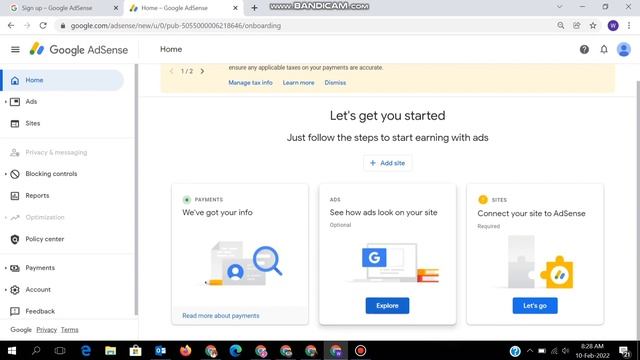This screenshot has width=640, height=360.
Task: Open Windows taskbar search
Action: (36, 351)
